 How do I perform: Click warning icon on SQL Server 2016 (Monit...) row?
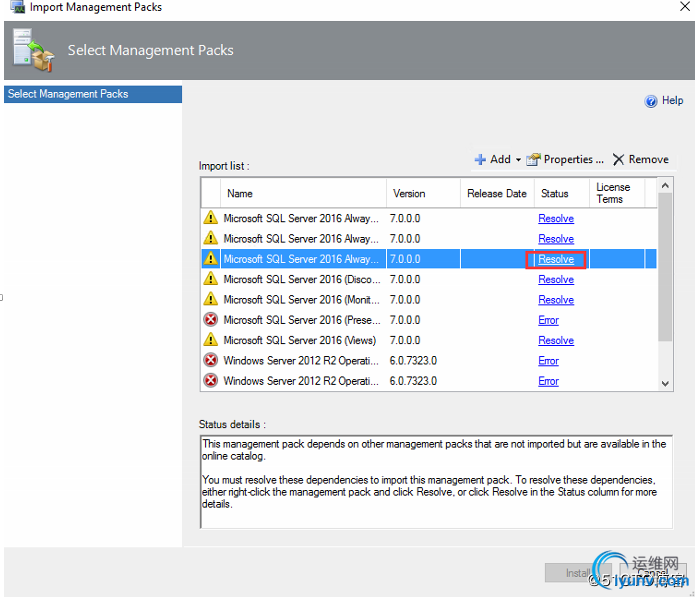pos(210,299)
